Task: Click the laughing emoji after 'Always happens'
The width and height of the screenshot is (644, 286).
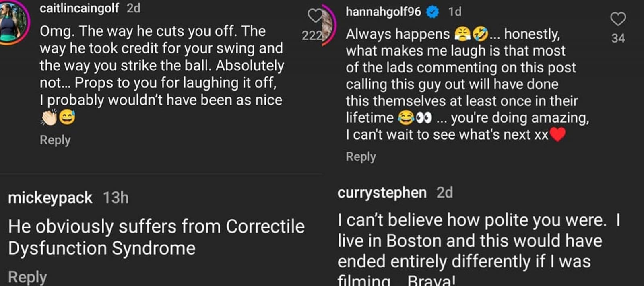Action: click(x=480, y=35)
